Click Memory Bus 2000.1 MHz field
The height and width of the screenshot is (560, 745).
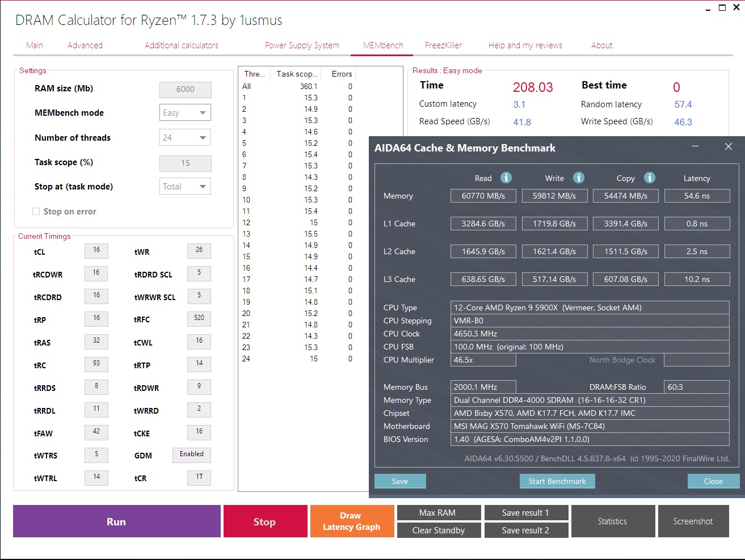[483, 387]
